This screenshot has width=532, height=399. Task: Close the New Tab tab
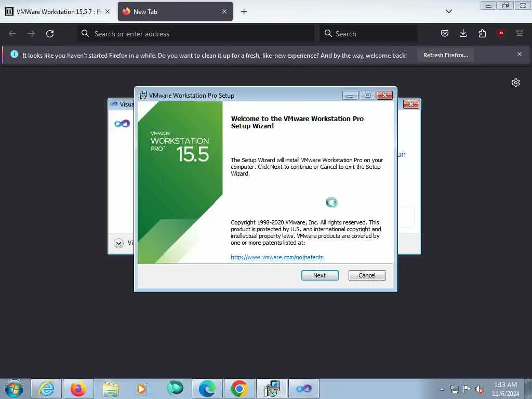point(224,11)
